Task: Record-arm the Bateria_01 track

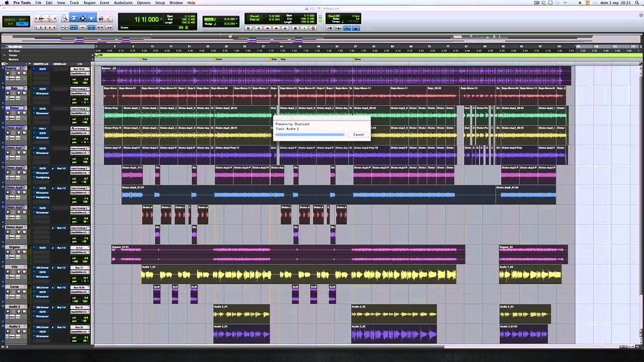Action: click(x=8, y=73)
